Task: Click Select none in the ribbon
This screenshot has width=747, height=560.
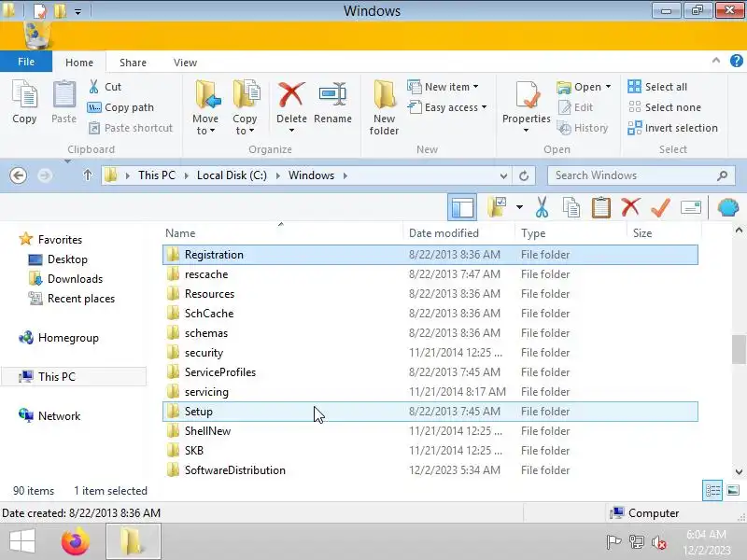Action: click(x=665, y=107)
